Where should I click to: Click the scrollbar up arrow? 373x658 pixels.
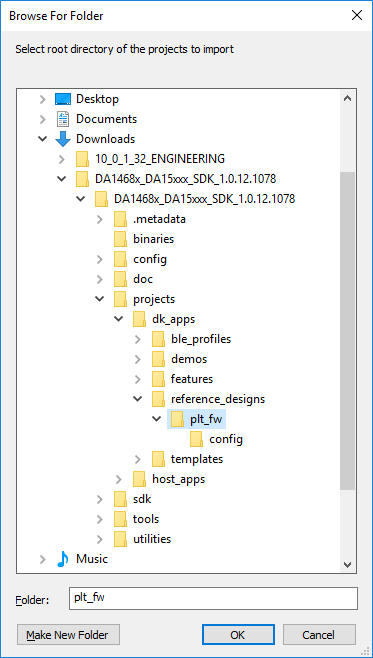coord(347,99)
